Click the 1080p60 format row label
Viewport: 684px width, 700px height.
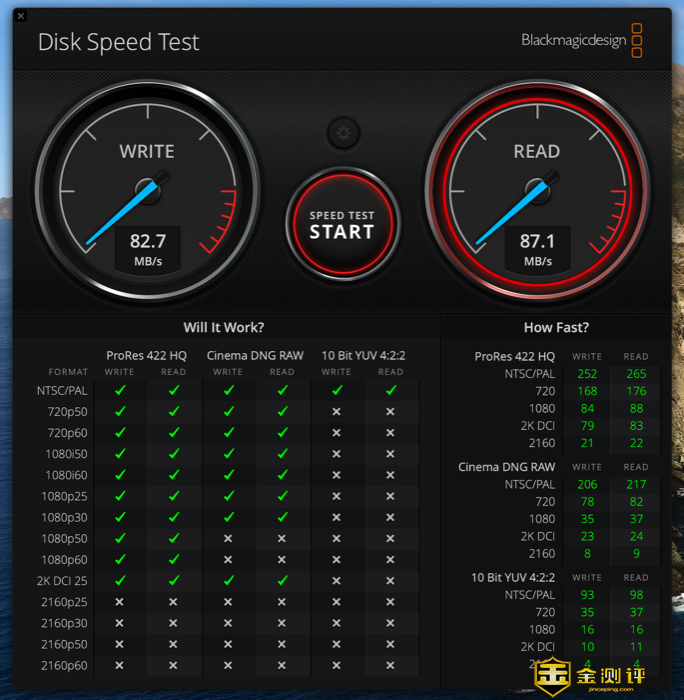[x=64, y=559]
